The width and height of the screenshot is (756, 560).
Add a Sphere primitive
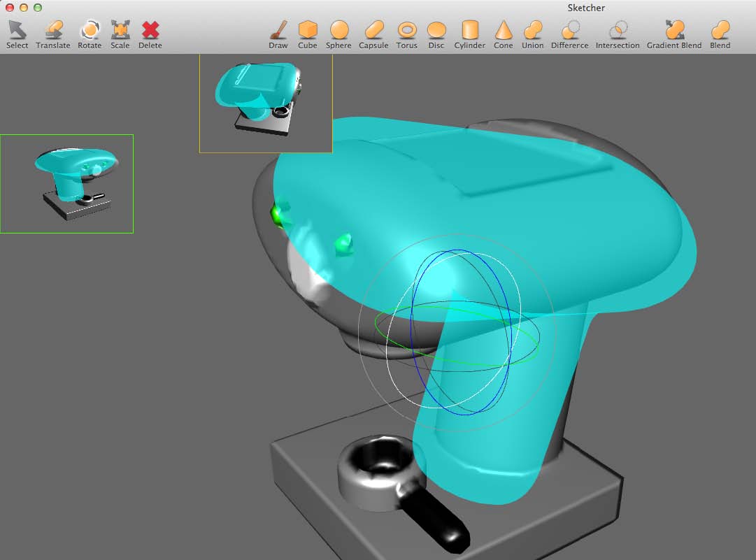point(338,35)
